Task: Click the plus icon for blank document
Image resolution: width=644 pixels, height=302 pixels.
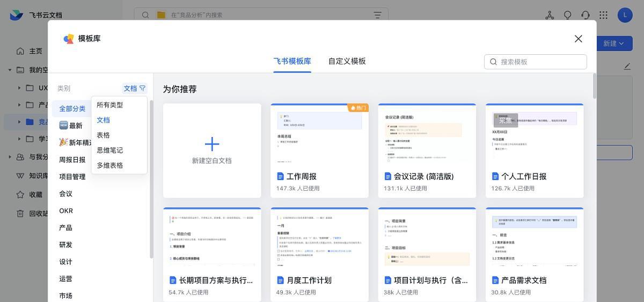Action: 212,143
